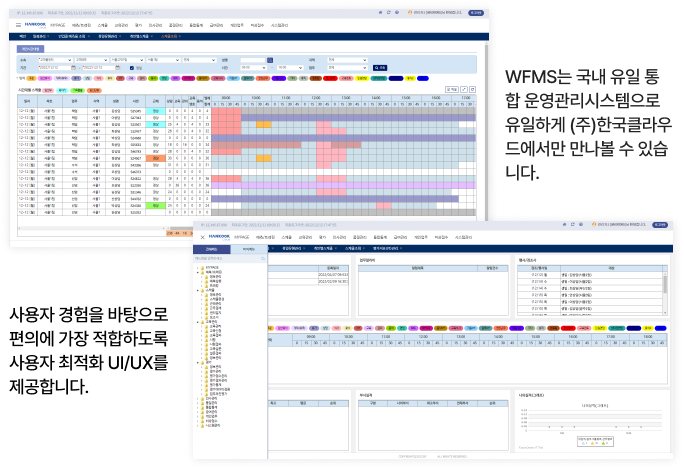This screenshot has height=470, width=684.
Task: Click the search icon in side menu panel
Action: [x=263, y=259]
